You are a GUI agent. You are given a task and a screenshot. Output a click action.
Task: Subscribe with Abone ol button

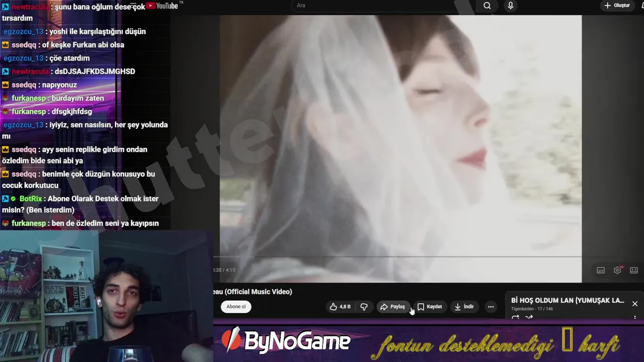click(x=236, y=307)
